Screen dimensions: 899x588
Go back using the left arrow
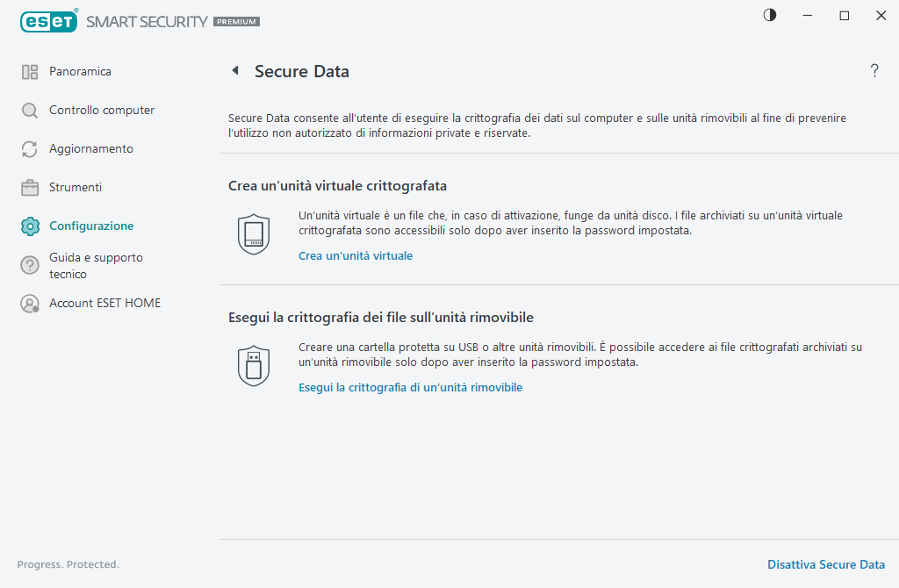pyautogui.click(x=234, y=70)
